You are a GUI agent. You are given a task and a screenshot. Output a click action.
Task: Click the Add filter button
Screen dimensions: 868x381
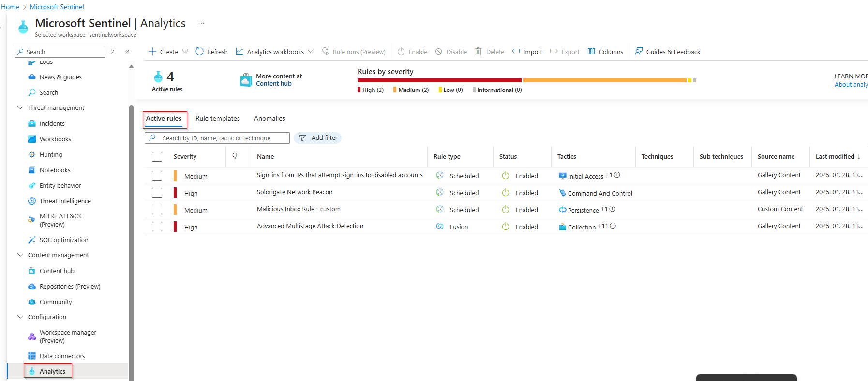point(318,138)
